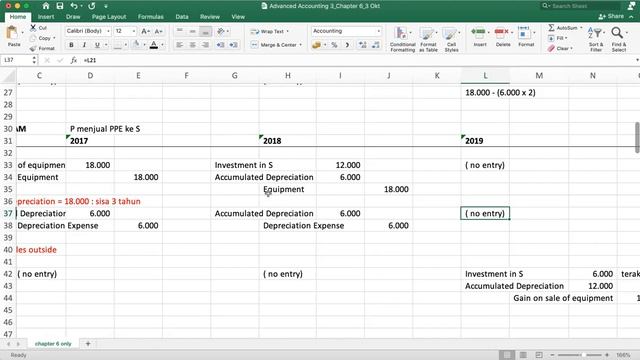Image resolution: width=640 pixels, height=360 pixels.
Task: Apply accounting currency format icon
Action: pyautogui.click(x=316, y=45)
